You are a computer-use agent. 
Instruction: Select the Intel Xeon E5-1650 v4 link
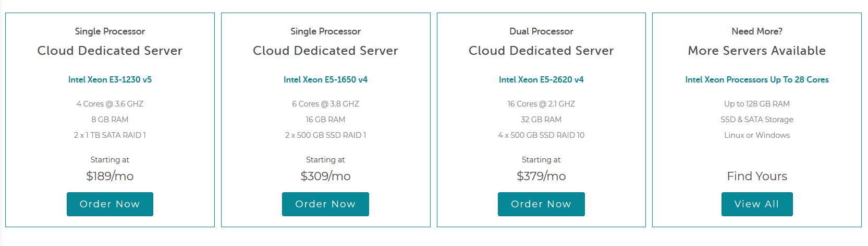pos(325,80)
